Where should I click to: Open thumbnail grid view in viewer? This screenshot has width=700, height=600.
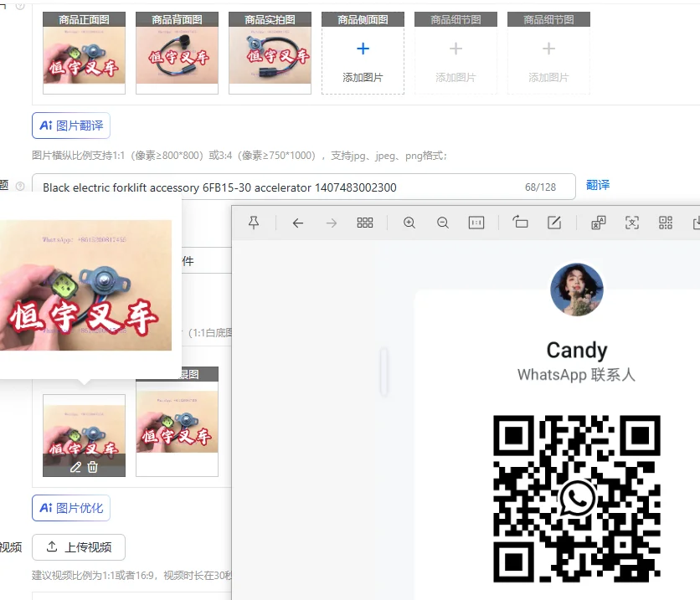point(365,223)
